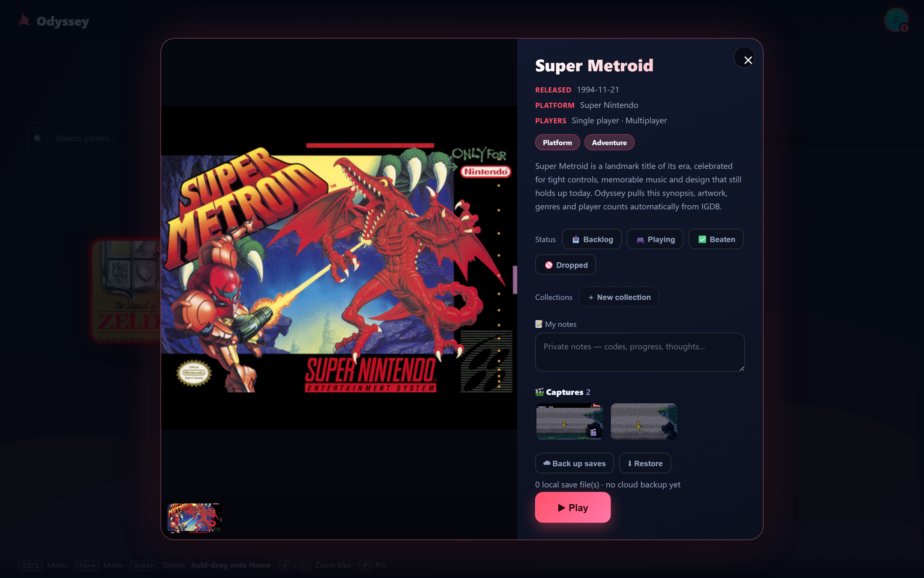Click the Odyssey logo icon
Screen dimensions: 924x578
tap(24, 20)
